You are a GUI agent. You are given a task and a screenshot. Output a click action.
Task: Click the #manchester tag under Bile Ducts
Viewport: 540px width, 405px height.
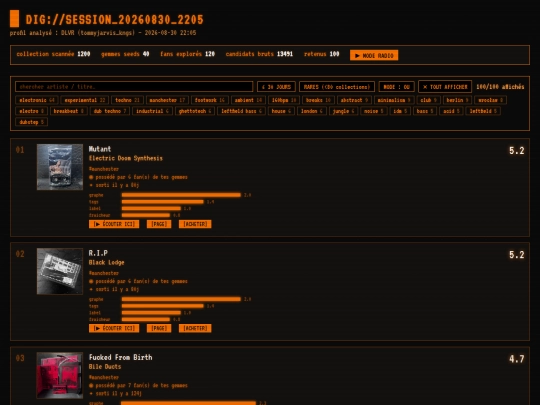[x=104, y=377]
